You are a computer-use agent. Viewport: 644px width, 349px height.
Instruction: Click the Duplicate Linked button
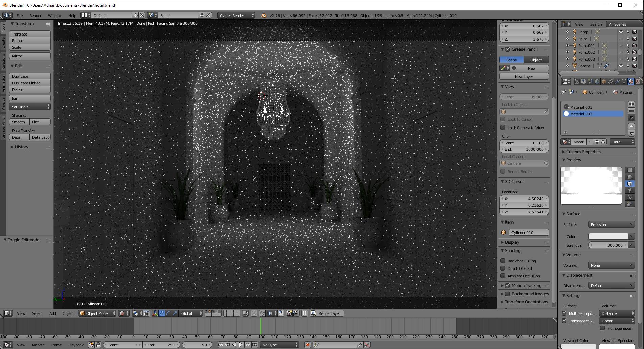coord(30,83)
